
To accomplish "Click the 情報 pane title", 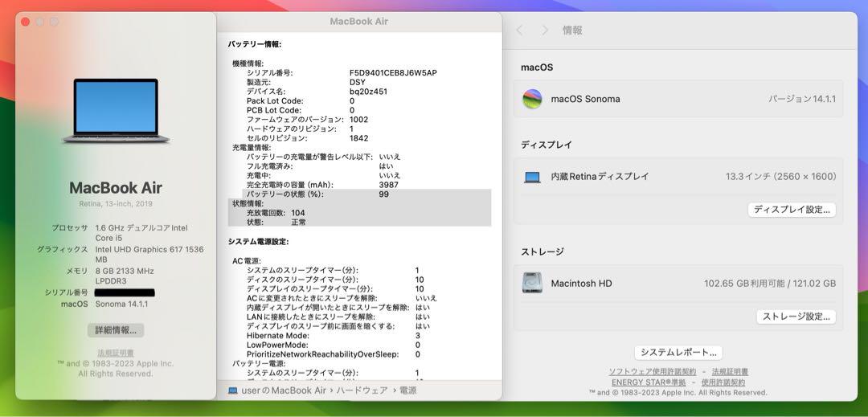I will pos(572,31).
